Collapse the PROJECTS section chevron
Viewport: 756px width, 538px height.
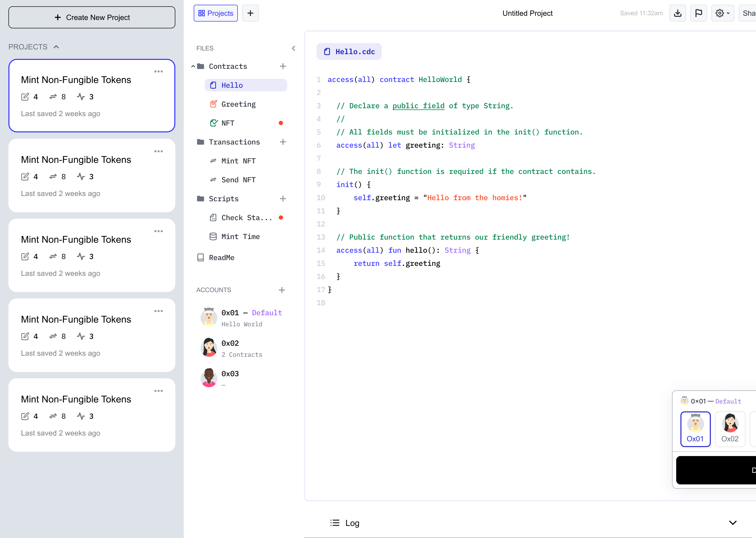(x=56, y=47)
